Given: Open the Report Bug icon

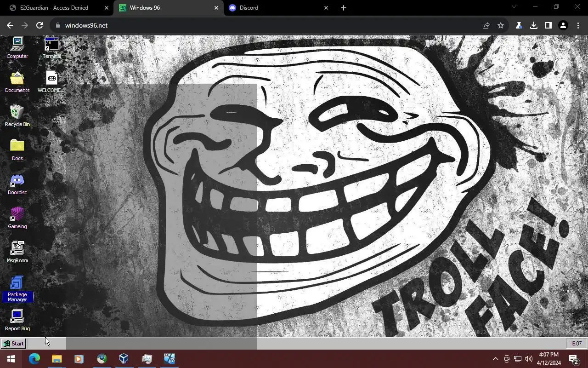Looking at the screenshot, I should pyautogui.click(x=17, y=320).
